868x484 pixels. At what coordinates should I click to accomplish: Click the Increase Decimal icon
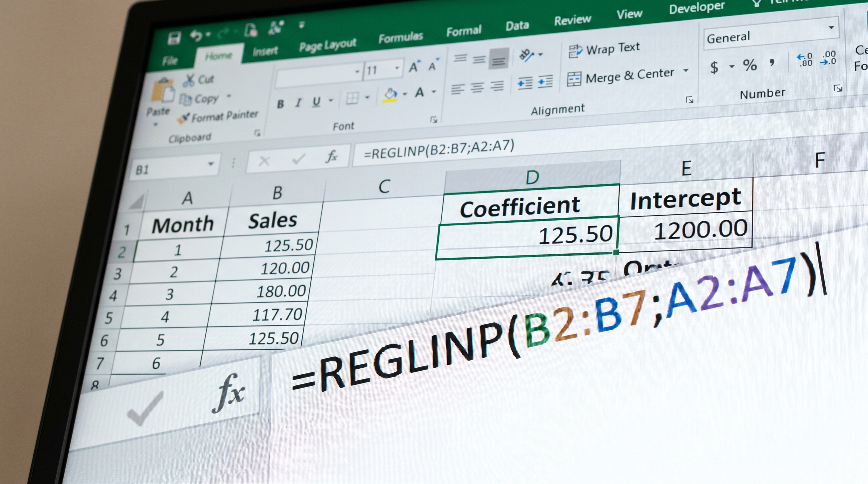coord(804,60)
